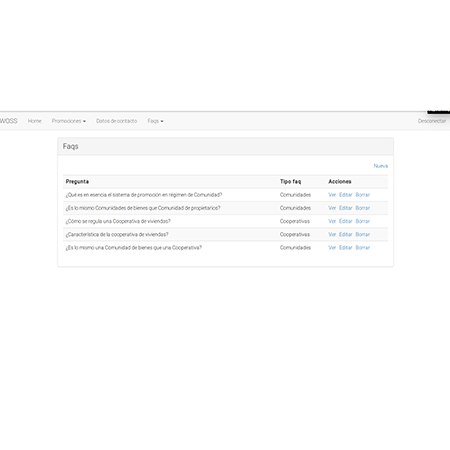
Task: Delete the first Comunidad régimen question
Action: pyautogui.click(x=363, y=195)
